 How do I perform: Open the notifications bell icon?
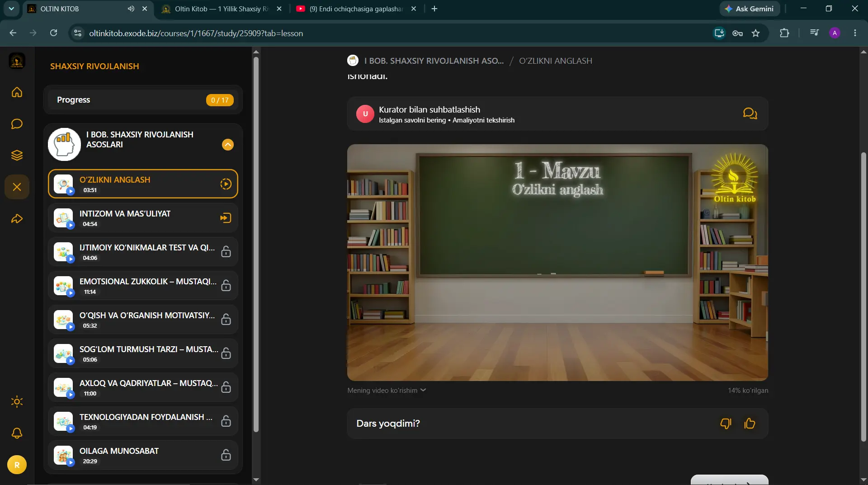17,433
